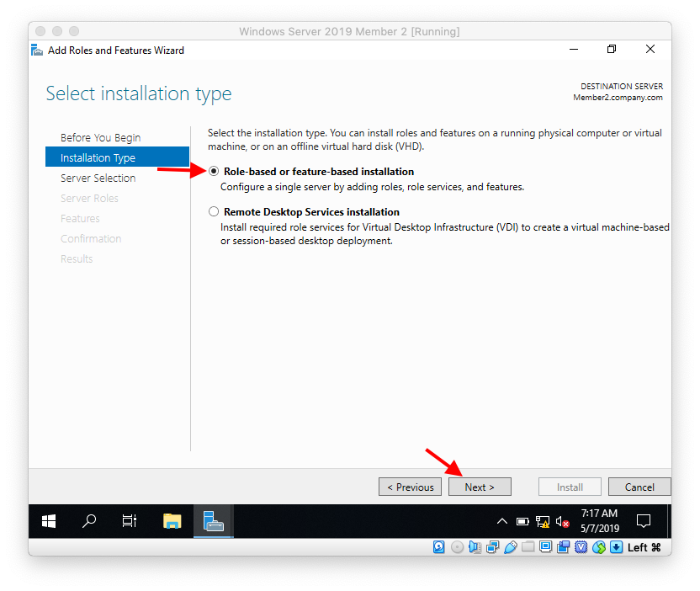Image resolution: width=700 pixels, height=591 pixels.
Task: Select Remote Desktop Services installation
Action: tap(214, 211)
